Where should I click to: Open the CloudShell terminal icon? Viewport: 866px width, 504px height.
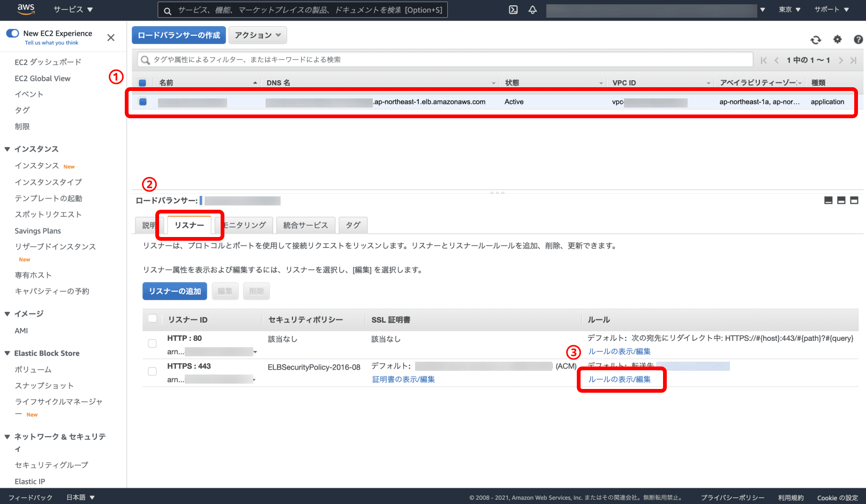coord(513,10)
